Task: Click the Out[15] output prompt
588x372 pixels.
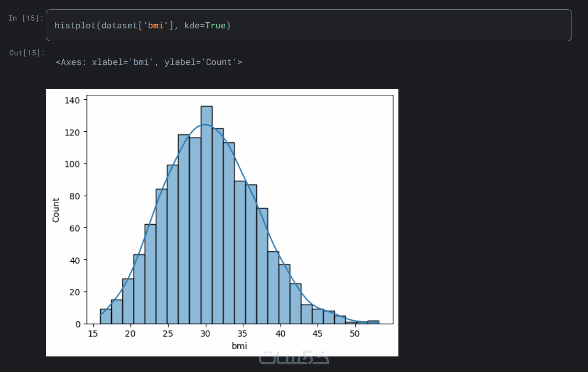Action: [27, 53]
